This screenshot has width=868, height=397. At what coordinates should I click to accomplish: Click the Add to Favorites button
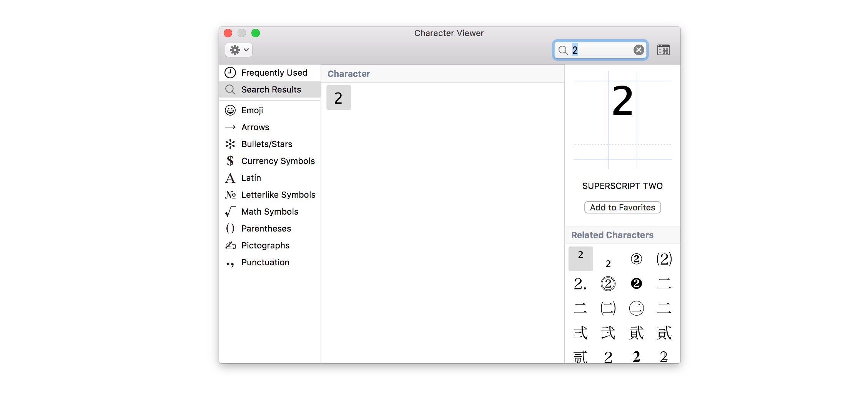click(x=622, y=207)
